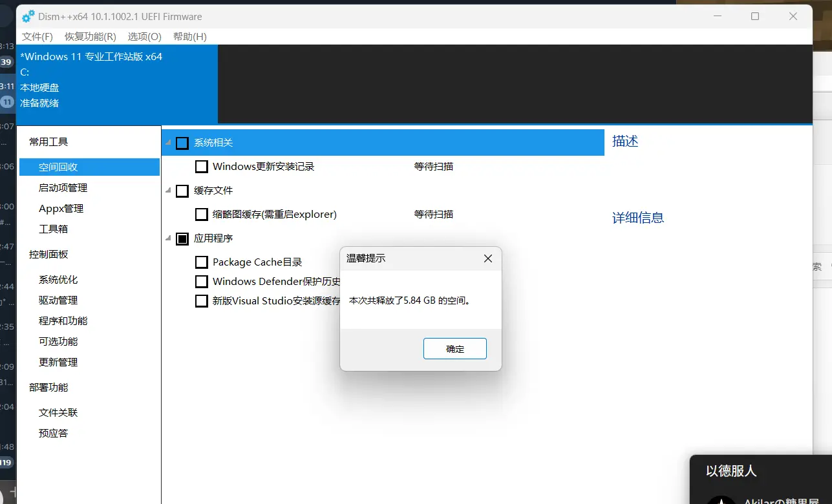Collapse the 系统相关 group arrow
Viewport: 832px width, 504px height.
[x=168, y=143]
